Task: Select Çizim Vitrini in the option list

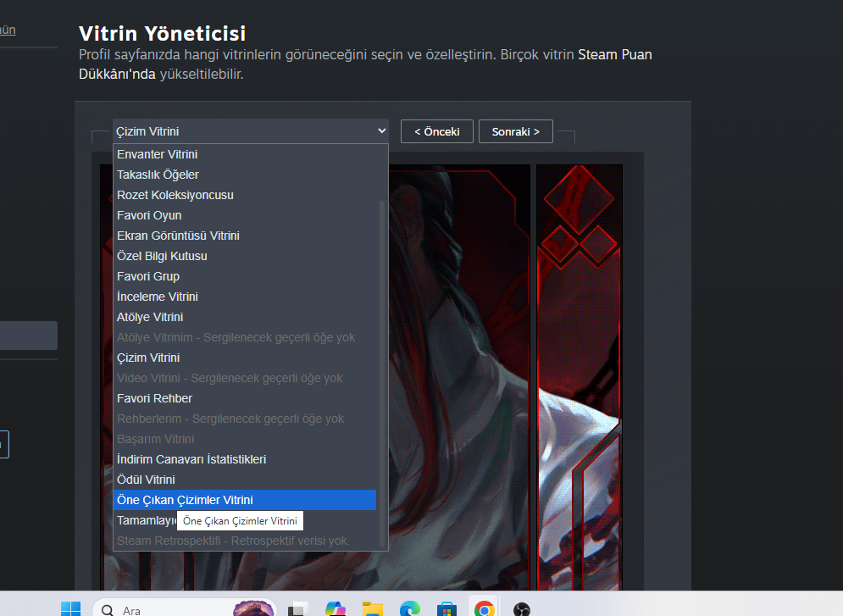Action: pyautogui.click(x=245, y=358)
